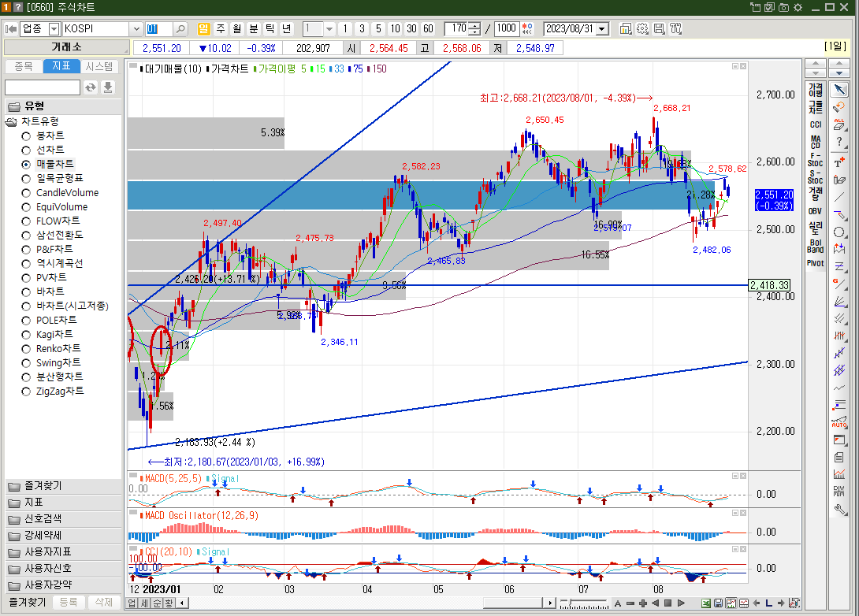Select the arrow pointer tool
Image resolution: width=859 pixels, height=616 pixels.
point(839,89)
